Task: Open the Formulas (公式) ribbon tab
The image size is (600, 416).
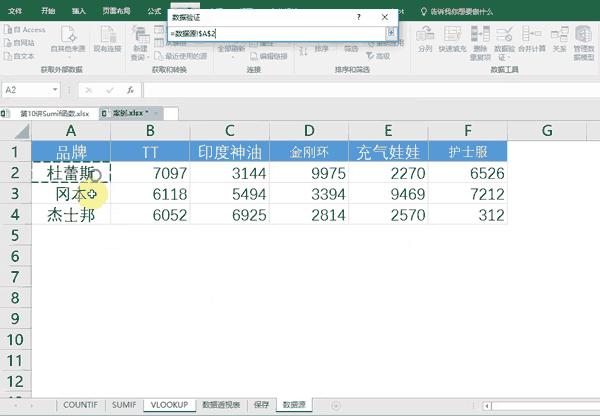Action: click(x=154, y=11)
